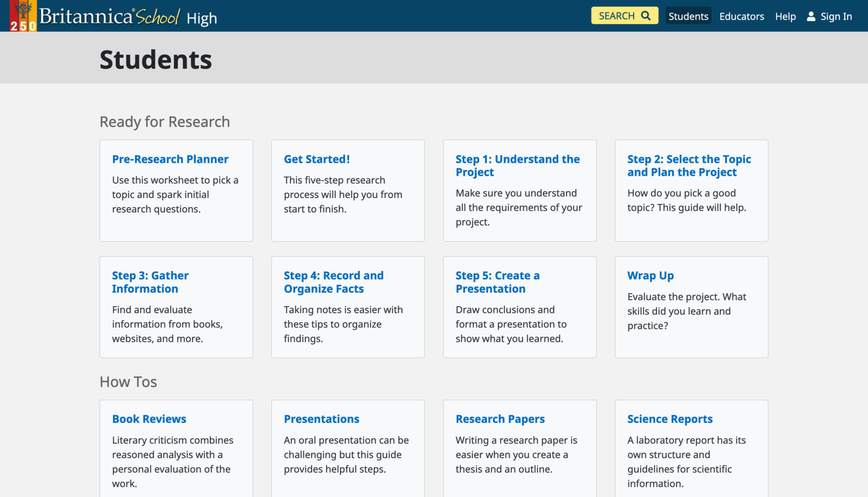Select the magnifying glass search icon

click(x=645, y=15)
